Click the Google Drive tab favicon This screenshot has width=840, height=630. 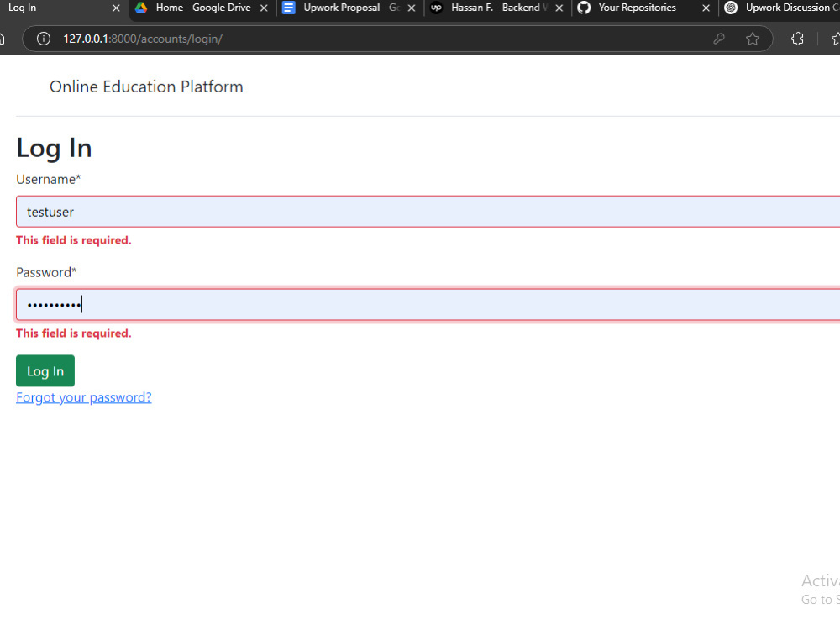pyautogui.click(x=141, y=8)
